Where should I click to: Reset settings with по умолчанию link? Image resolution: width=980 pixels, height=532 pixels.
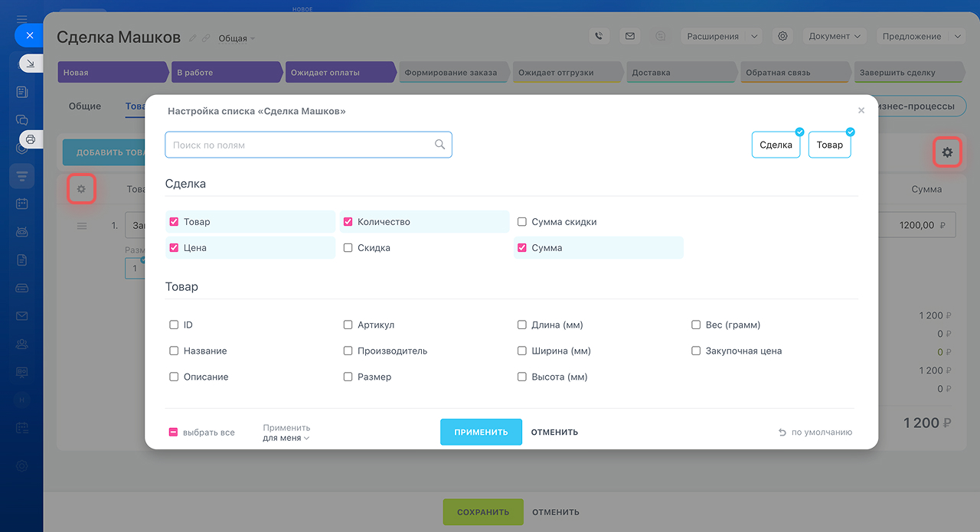point(815,432)
